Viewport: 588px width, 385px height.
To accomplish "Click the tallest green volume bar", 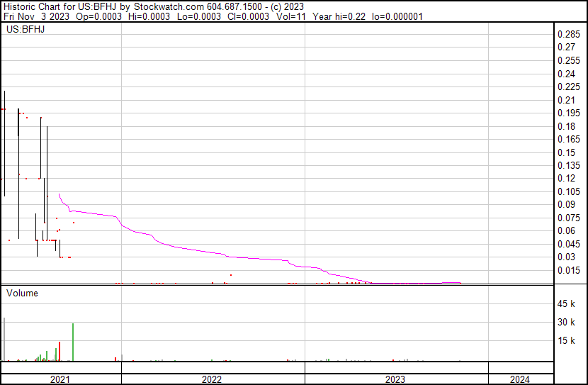I will click(73, 342).
